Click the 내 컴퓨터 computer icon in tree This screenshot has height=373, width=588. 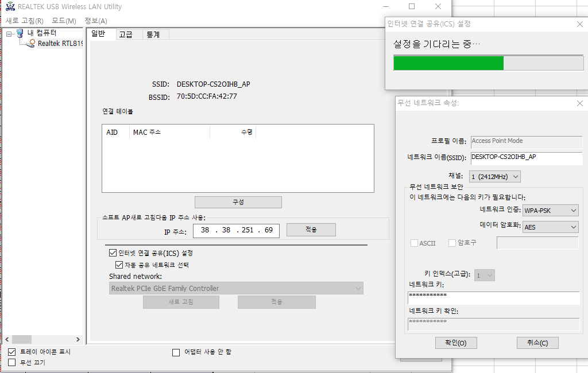pos(20,33)
